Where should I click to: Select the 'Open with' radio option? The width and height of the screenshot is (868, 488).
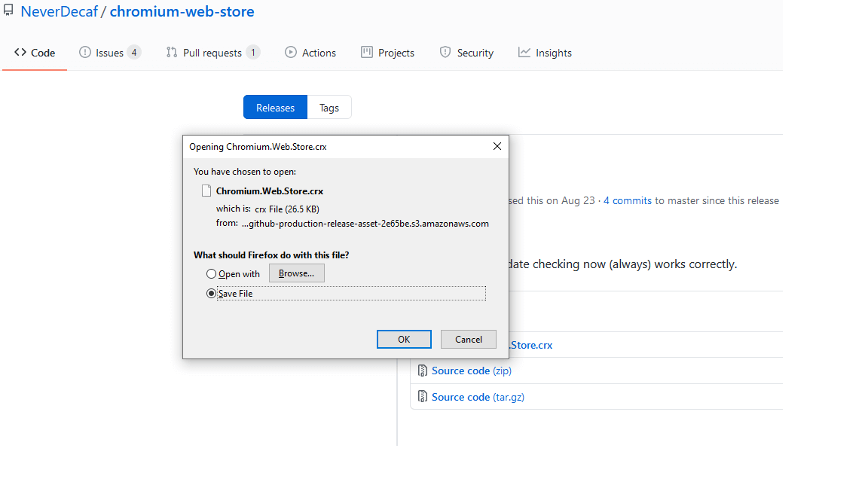tap(212, 274)
